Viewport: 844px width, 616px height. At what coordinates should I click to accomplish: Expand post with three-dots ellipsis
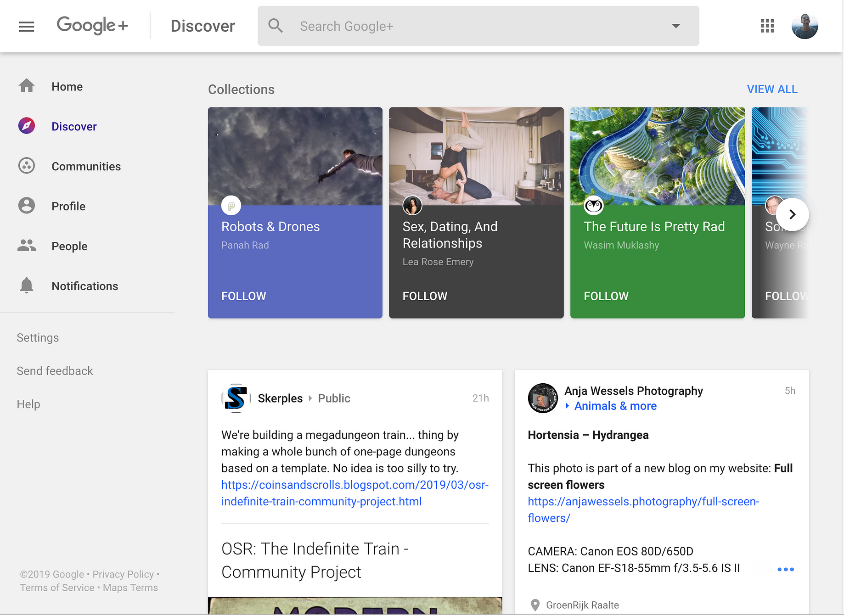click(x=786, y=569)
